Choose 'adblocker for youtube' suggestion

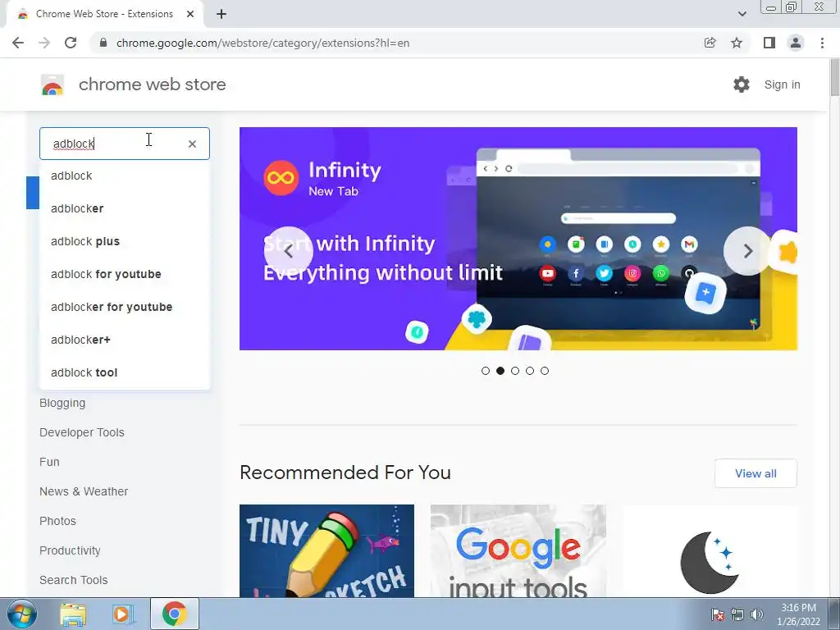125,307
